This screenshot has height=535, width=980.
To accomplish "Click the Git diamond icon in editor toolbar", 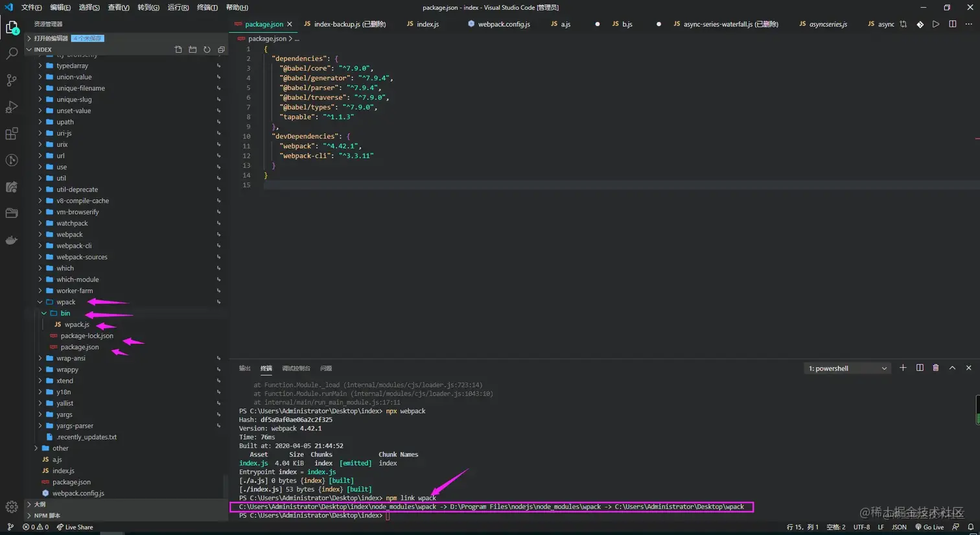I will click(x=920, y=24).
